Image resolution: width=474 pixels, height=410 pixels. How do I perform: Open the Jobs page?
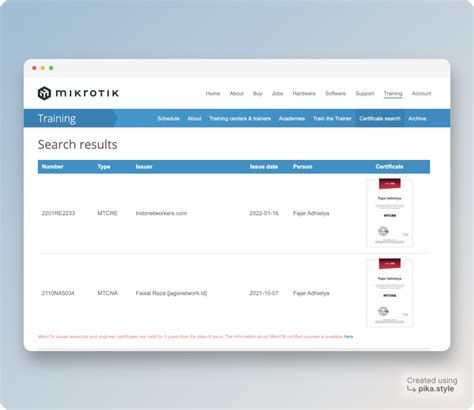tap(277, 93)
